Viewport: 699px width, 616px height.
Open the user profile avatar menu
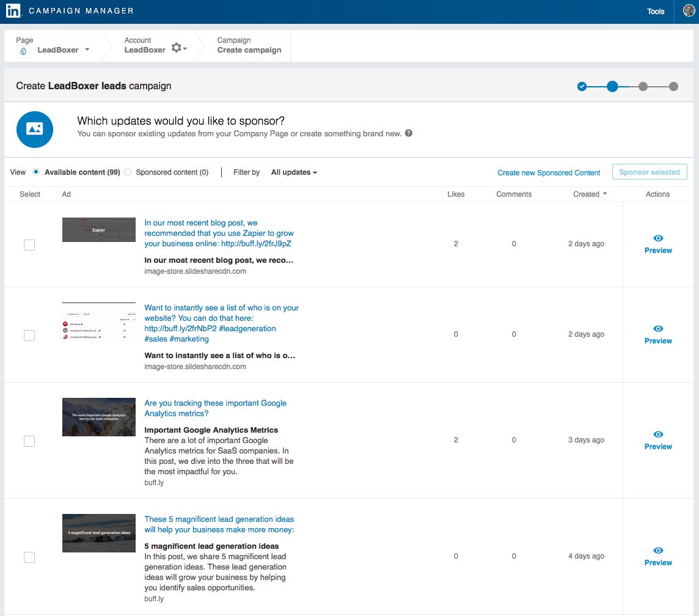point(689,10)
